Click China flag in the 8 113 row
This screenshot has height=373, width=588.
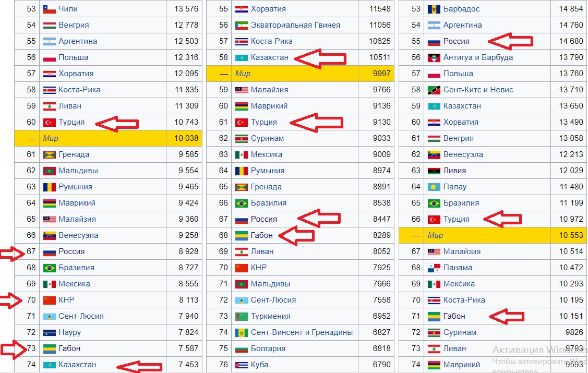click(x=50, y=300)
